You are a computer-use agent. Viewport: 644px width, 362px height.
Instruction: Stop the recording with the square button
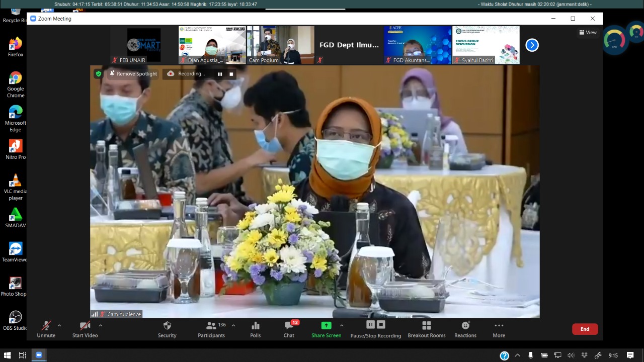(x=231, y=74)
